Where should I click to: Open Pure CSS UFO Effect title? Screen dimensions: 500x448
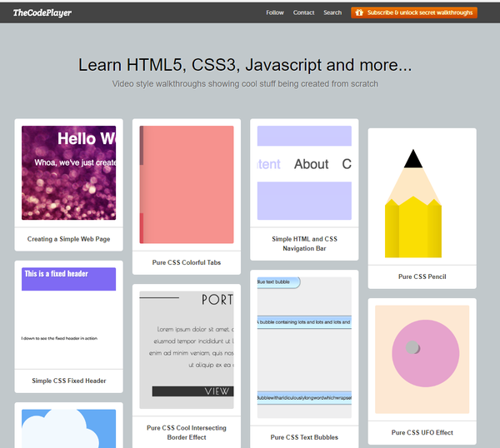(x=422, y=432)
